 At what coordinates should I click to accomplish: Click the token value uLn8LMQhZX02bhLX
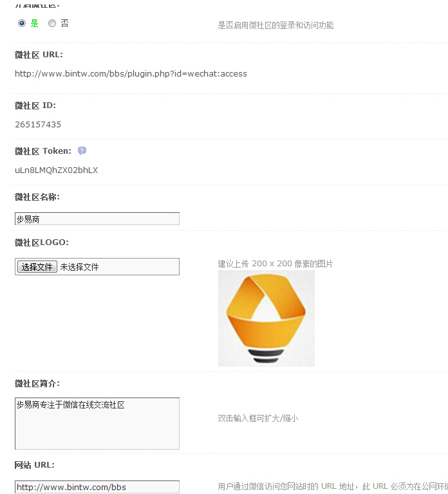tap(57, 170)
